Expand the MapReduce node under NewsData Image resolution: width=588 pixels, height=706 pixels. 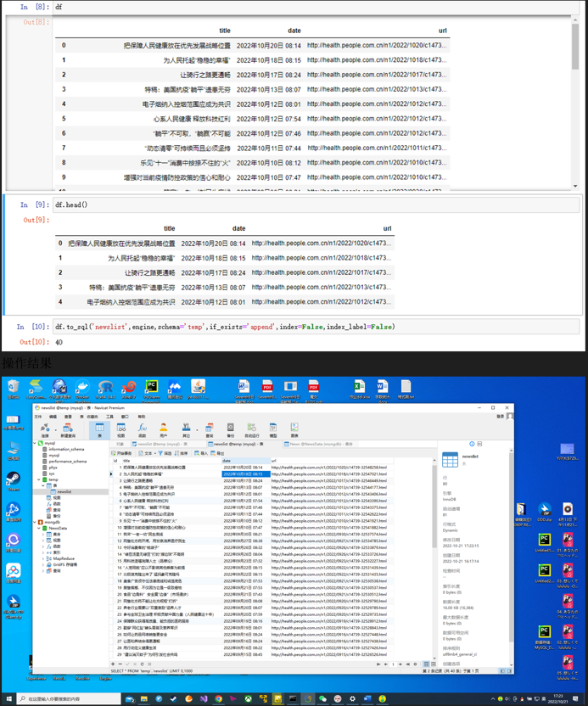43,558
